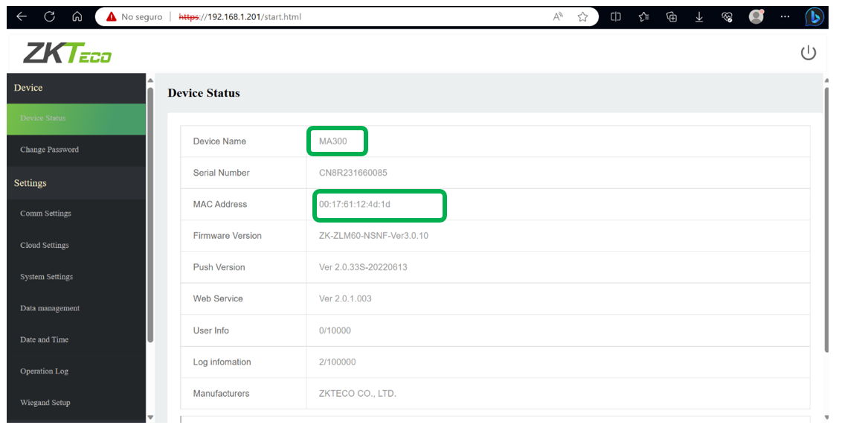Screen dimensions: 868x425
Task: Click the 'No seguro' security warning icon
Action: pyautogui.click(x=112, y=16)
